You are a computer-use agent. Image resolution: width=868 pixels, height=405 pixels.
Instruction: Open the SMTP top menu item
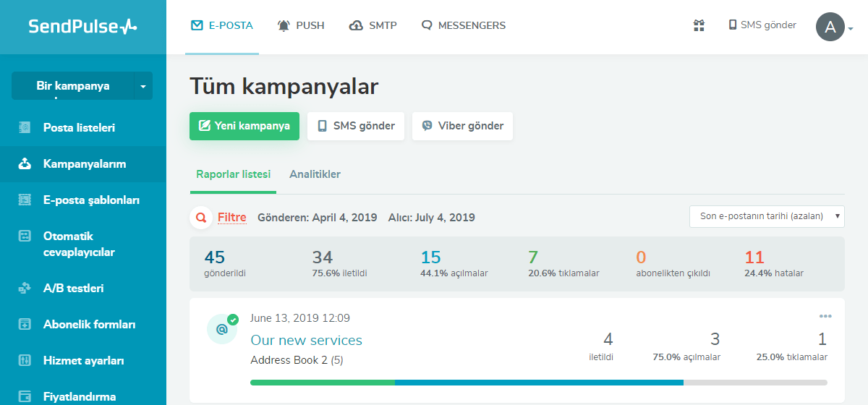(x=373, y=25)
